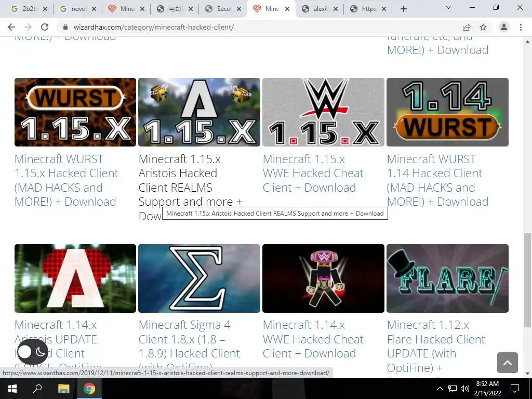This screenshot has width=532, height=399.
Task: Close the https tab
Action: coord(384,9)
